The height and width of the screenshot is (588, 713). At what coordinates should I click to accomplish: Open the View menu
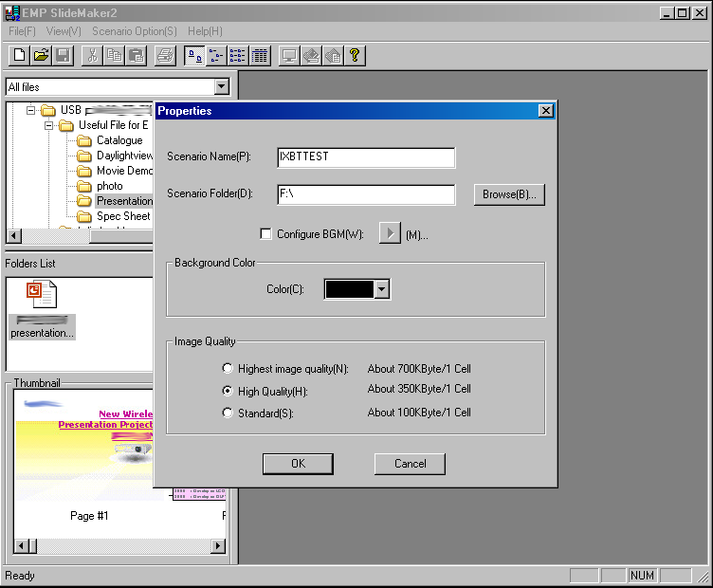(x=64, y=31)
